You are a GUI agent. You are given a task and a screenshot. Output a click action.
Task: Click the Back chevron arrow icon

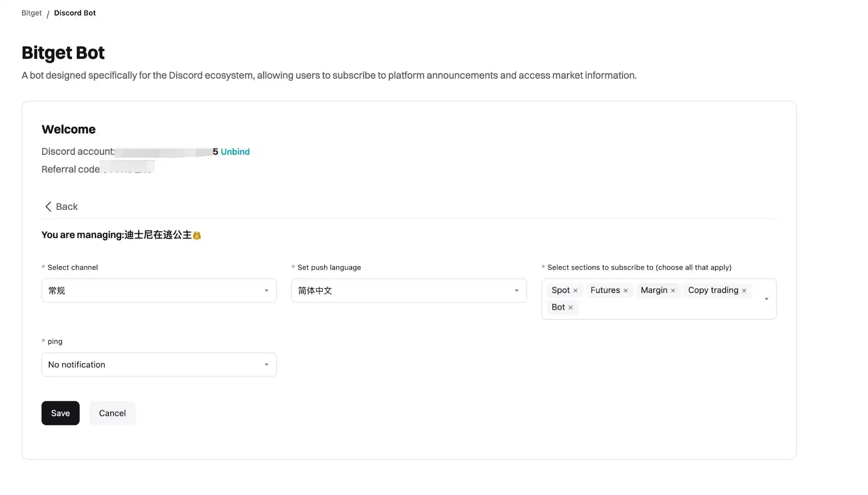click(x=48, y=207)
